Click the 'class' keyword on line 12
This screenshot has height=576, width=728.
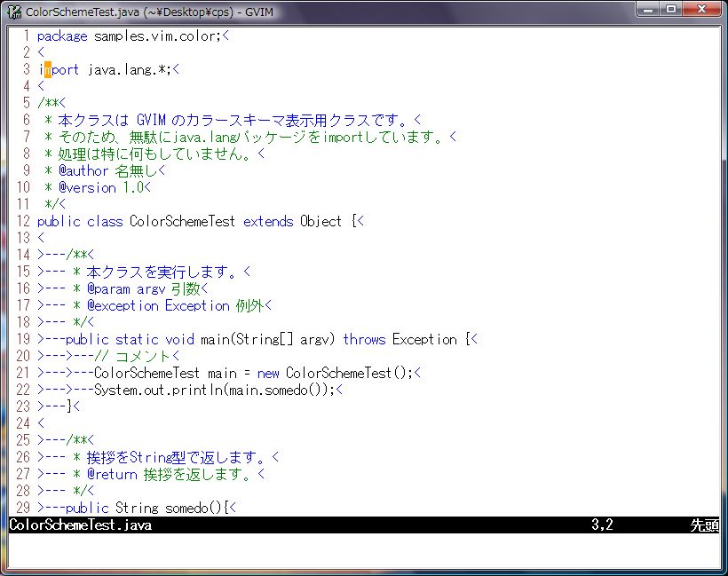click(x=105, y=221)
